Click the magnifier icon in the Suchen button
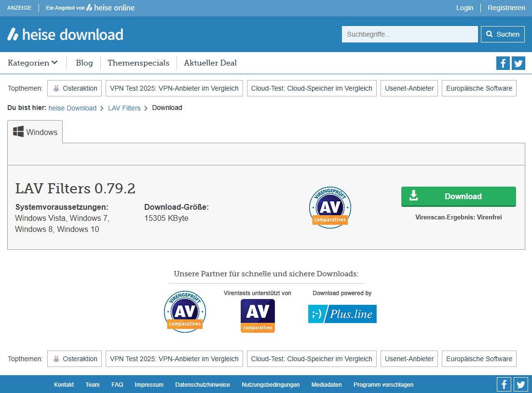532x393 pixels. coord(489,34)
